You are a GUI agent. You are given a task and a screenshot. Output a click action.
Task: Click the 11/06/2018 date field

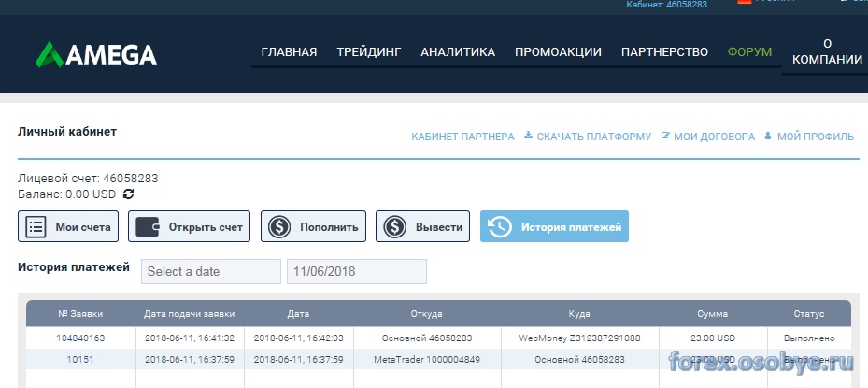357,271
